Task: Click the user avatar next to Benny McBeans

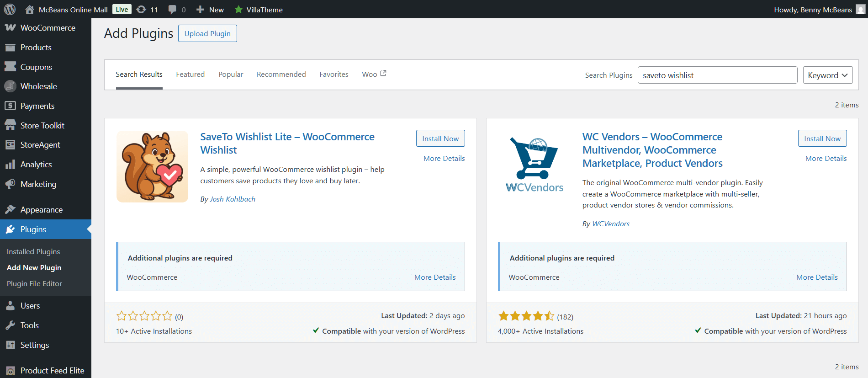Action: pyautogui.click(x=860, y=10)
